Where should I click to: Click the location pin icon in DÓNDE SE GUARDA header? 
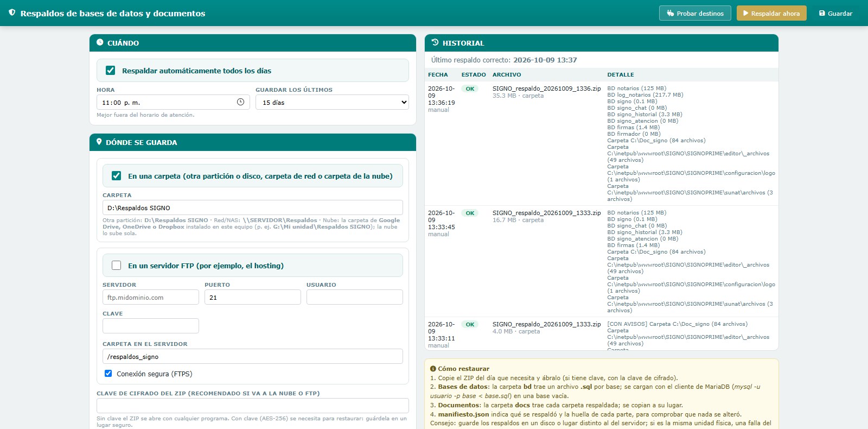(x=99, y=142)
